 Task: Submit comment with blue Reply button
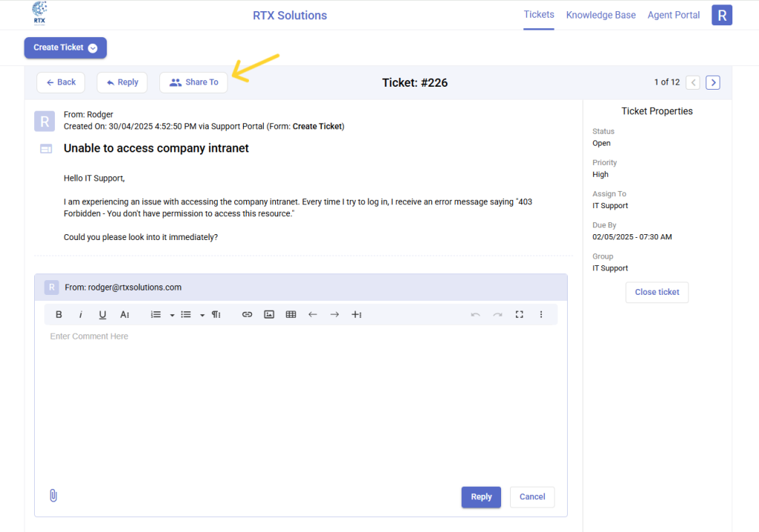481,496
